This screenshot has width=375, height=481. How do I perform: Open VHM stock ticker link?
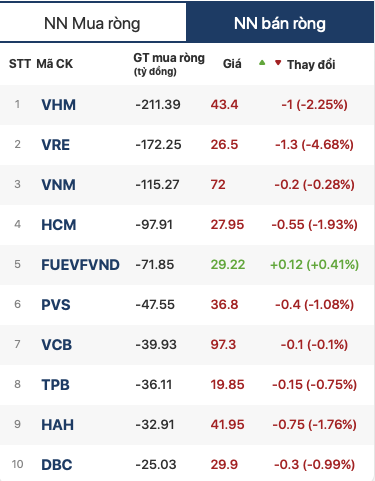[x=59, y=105]
